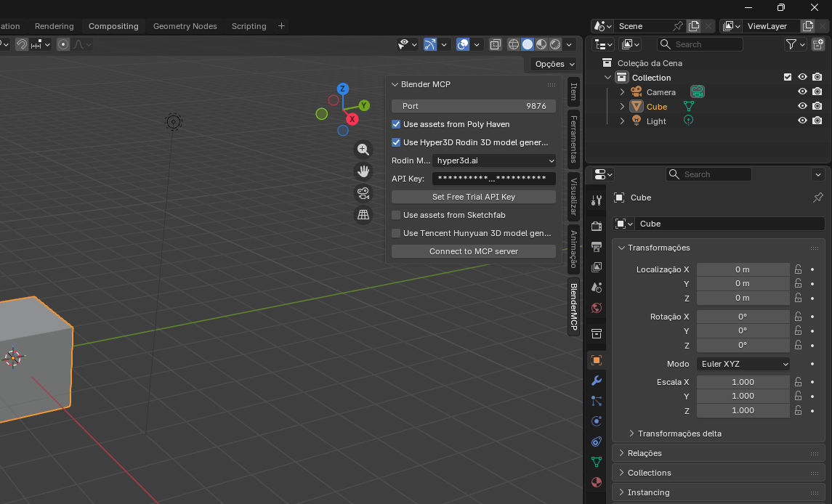Toggle viewport overlays display

(x=463, y=44)
